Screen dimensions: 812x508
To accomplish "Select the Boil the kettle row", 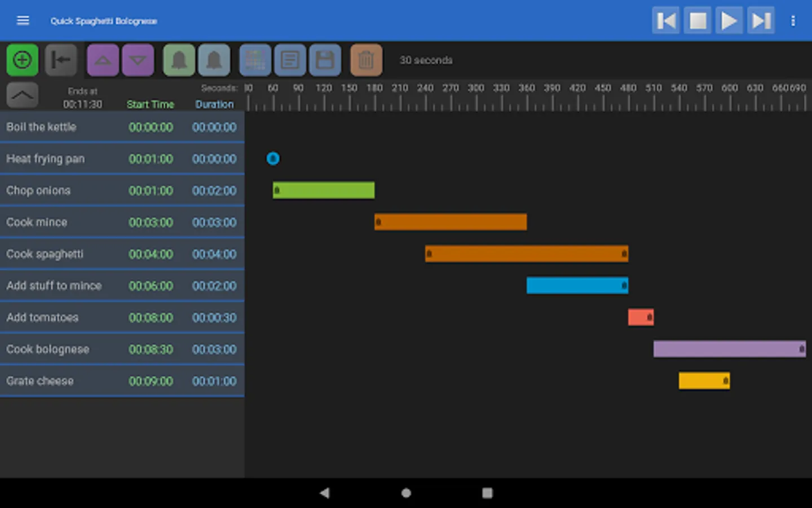I will 122,127.
